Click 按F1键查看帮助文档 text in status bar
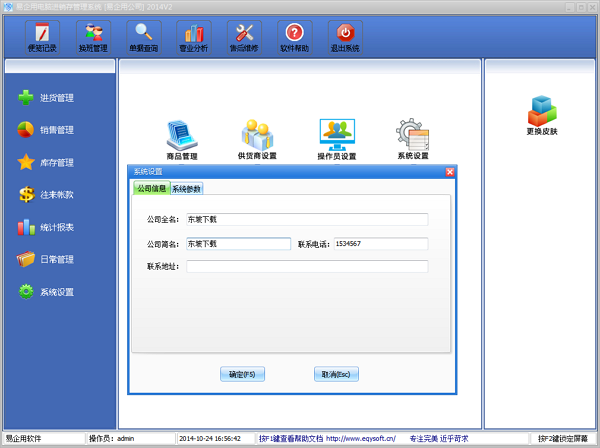This screenshot has width=600, height=448. pyautogui.click(x=291, y=438)
